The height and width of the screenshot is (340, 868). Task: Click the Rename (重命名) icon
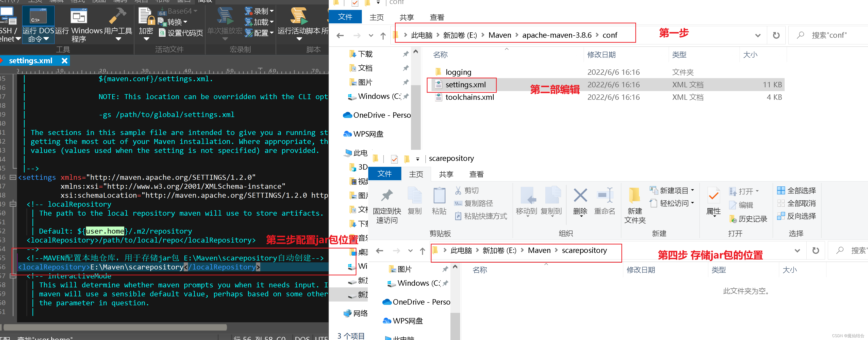click(604, 195)
